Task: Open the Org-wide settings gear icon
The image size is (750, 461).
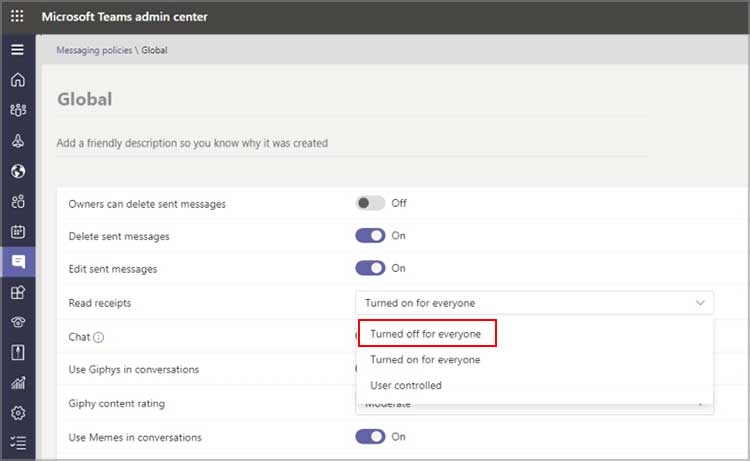Action: (18, 413)
